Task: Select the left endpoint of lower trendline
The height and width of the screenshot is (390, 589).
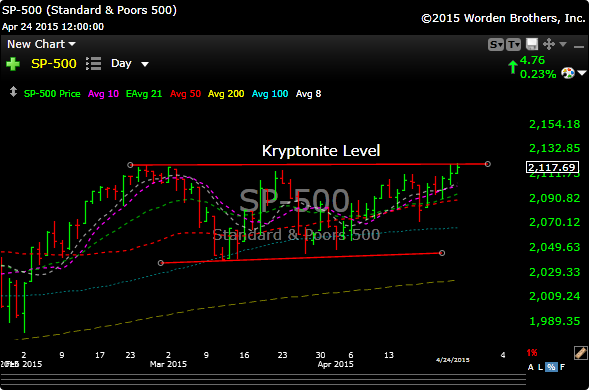Action: [x=161, y=263]
